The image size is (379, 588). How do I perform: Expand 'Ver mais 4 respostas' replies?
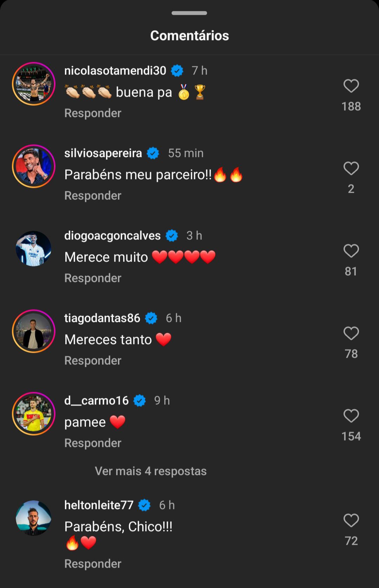tap(151, 471)
